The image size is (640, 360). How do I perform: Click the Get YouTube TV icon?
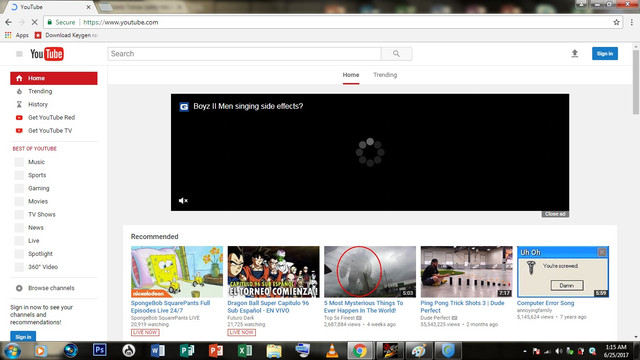point(19,131)
